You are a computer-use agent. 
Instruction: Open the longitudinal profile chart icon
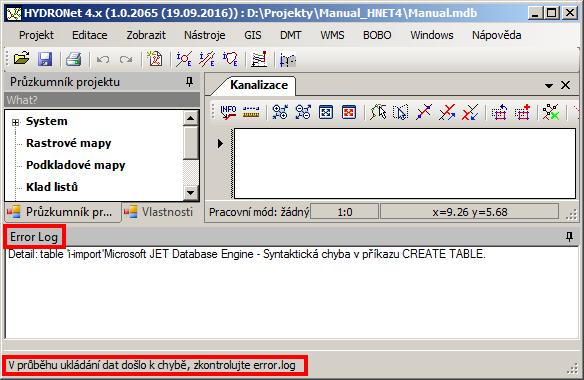(x=259, y=59)
